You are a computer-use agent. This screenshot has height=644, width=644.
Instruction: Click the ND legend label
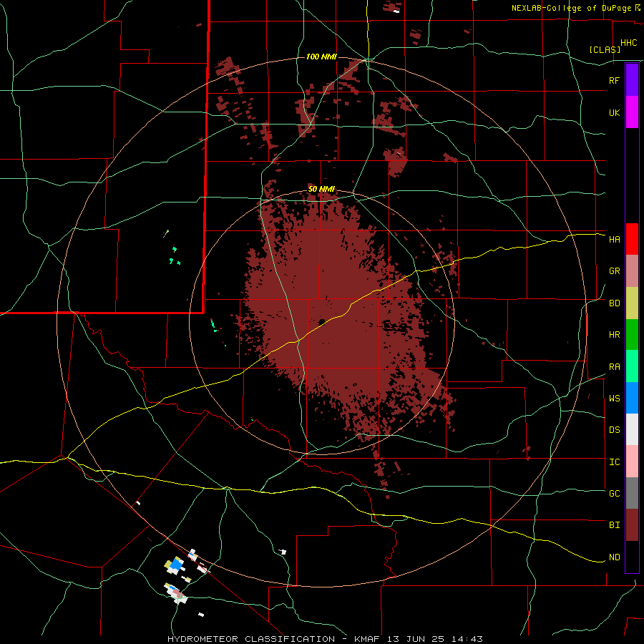(x=614, y=557)
